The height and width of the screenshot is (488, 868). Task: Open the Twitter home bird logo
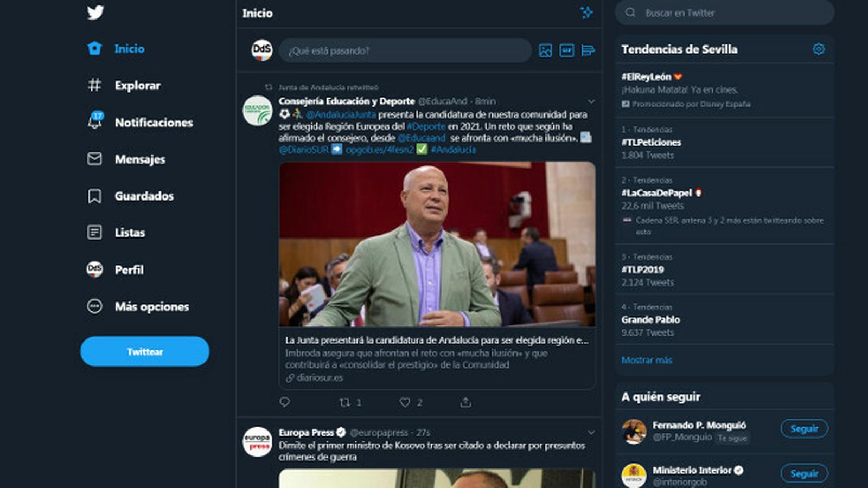click(94, 11)
